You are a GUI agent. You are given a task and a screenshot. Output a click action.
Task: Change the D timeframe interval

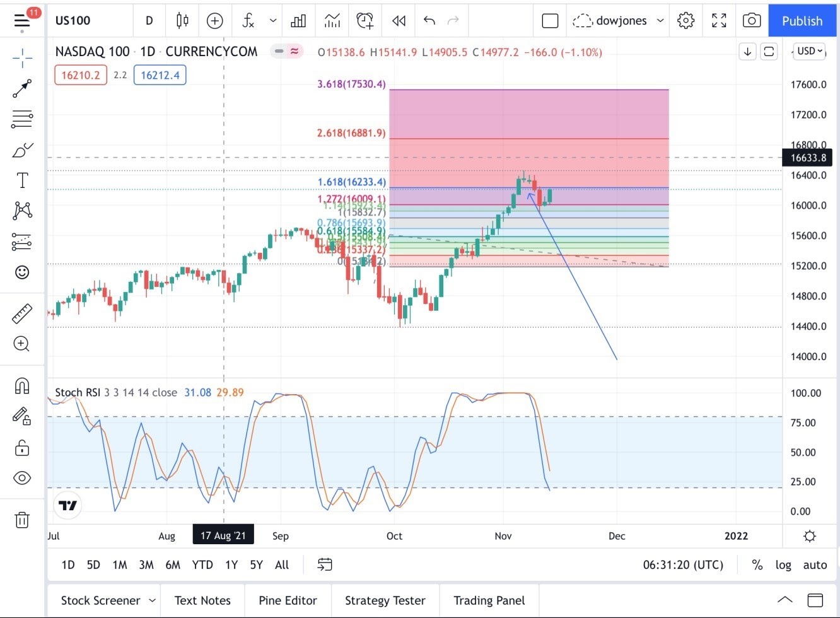click(x=149, y=20)
